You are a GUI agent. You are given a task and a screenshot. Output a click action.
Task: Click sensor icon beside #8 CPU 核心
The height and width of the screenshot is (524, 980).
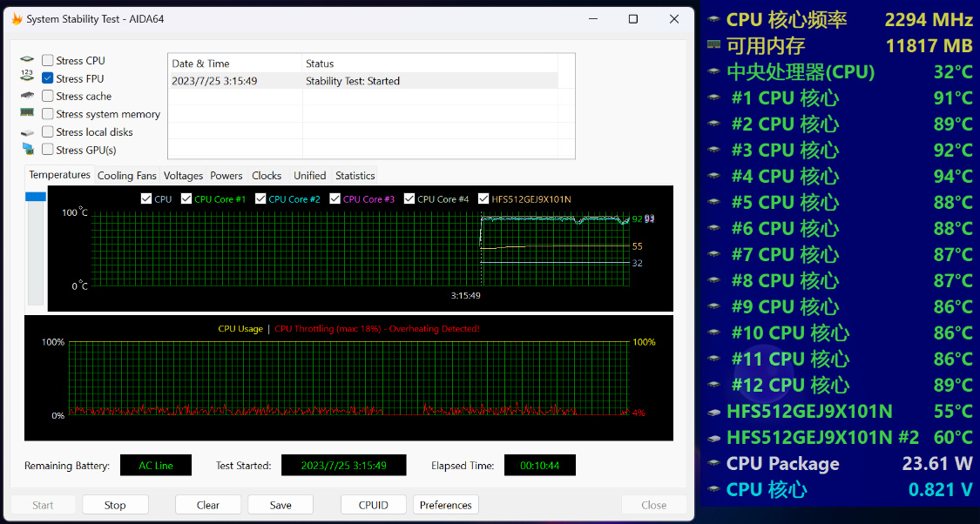point(713,280)
